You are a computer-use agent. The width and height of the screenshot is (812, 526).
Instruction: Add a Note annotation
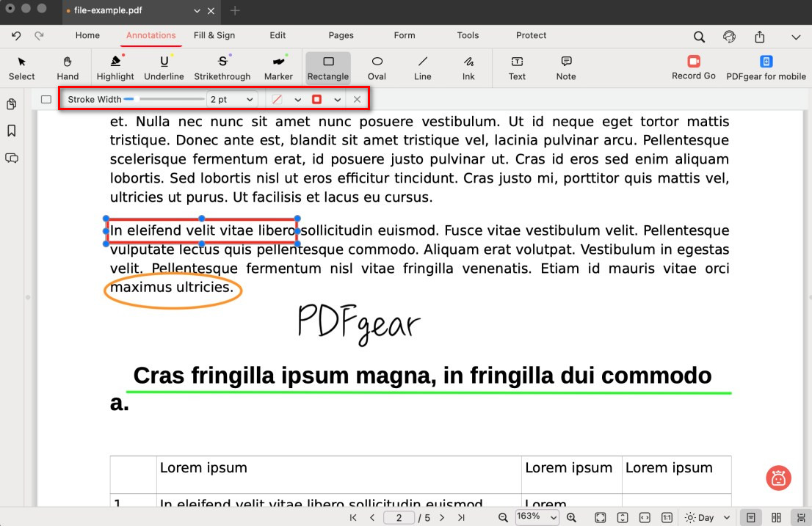click(566, 67)
